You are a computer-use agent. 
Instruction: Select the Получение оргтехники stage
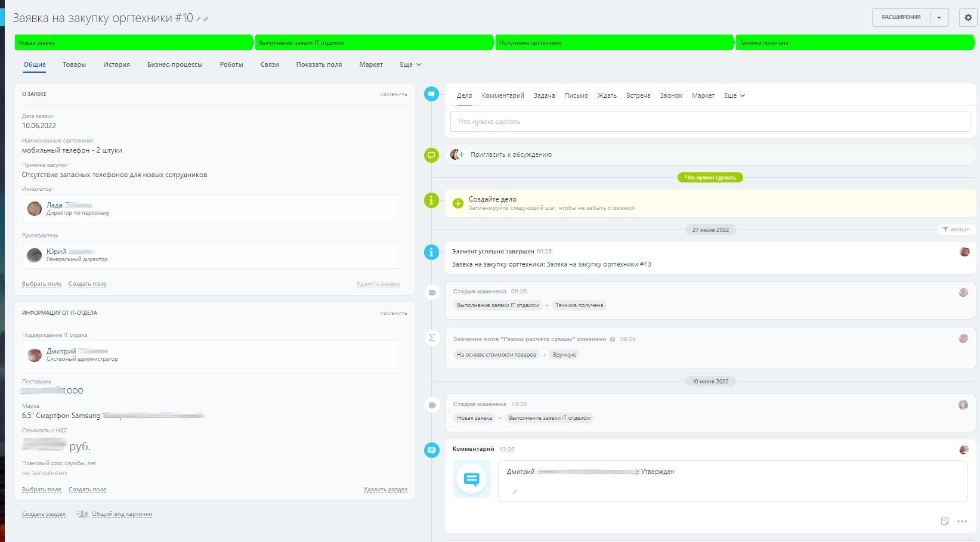click(x=614, y=42)
